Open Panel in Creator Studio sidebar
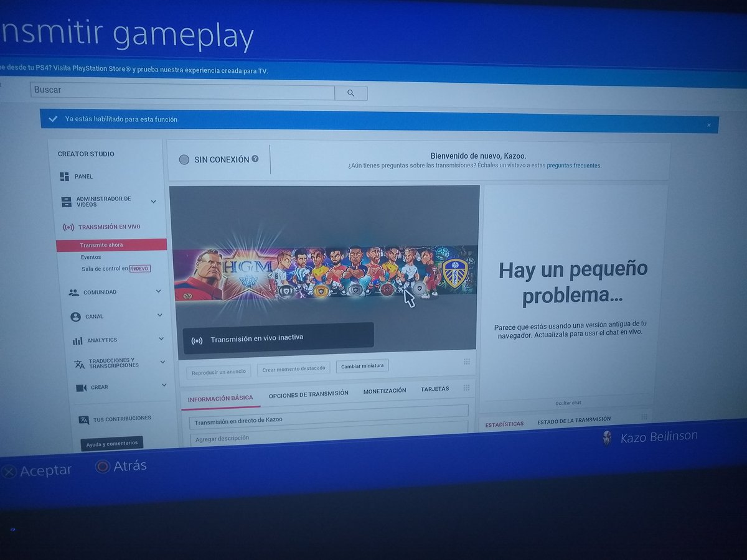Screen dimensions: 747x560 tap(83, 177)
